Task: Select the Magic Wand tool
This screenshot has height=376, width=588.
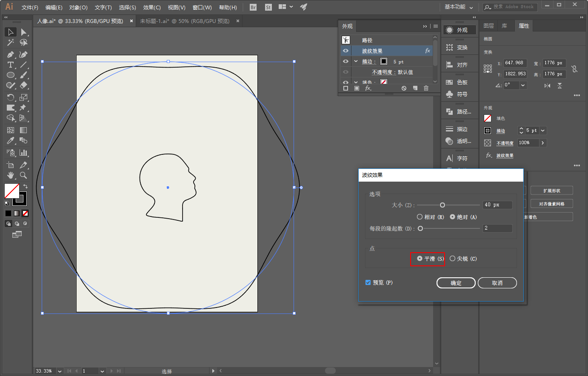Action: tap(11, 43)
